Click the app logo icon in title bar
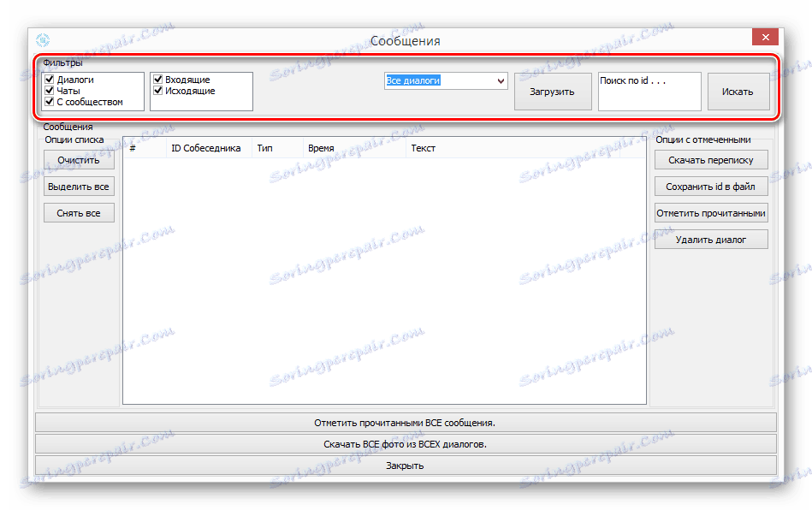 pos(43,40)
